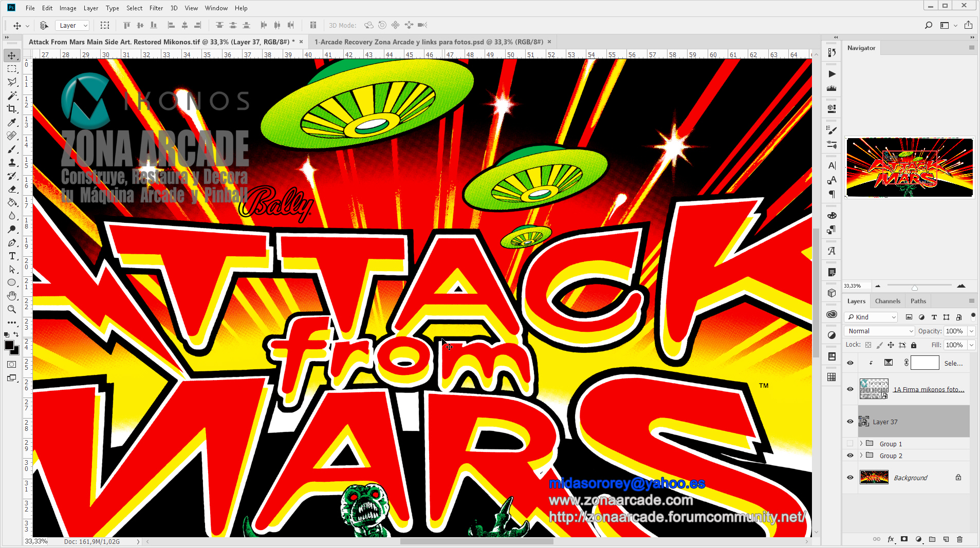Delete the selected layer via trash icon
This screenshot has height=548, width=980.
tap(960, 539)
